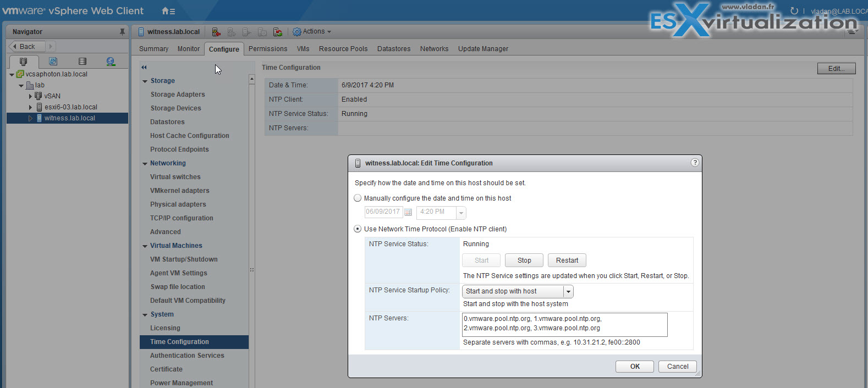The width and height of the screenshot is (868, 388).
Task: Collapse the System section
Action: [x=145, y=314]
